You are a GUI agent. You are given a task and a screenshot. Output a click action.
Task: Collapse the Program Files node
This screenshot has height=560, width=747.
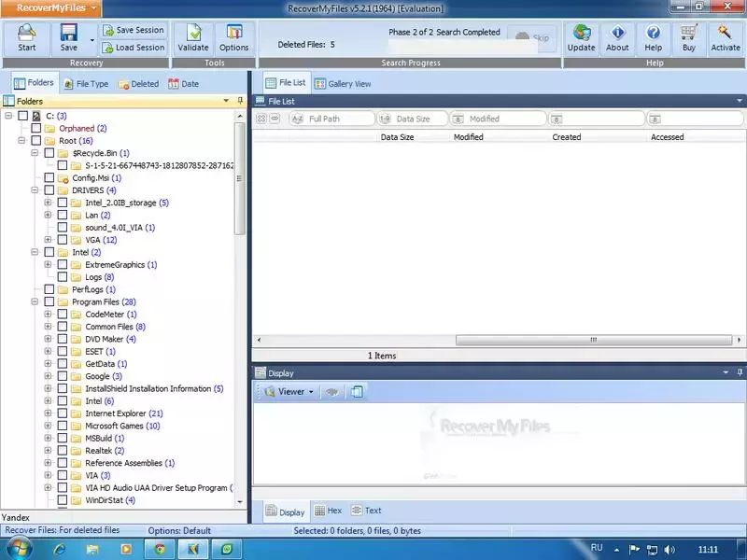click(x=35, y=301)
